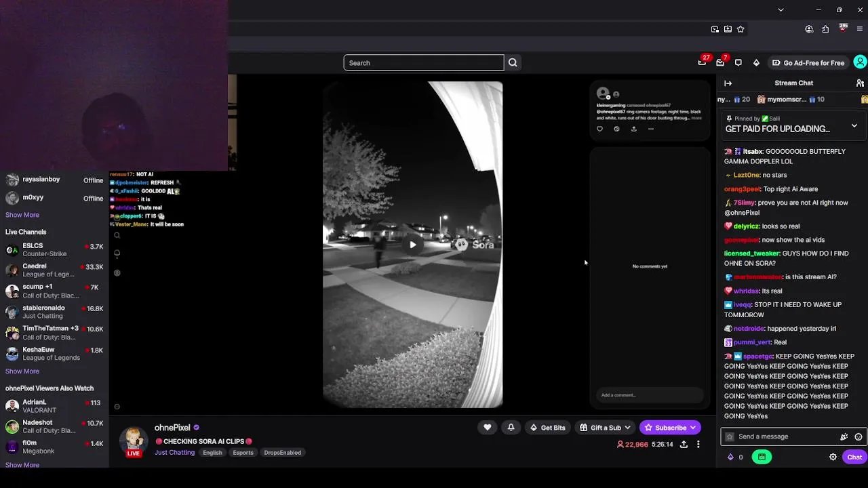Open the extension icon with 295 badge

click(x=843, y=28)
